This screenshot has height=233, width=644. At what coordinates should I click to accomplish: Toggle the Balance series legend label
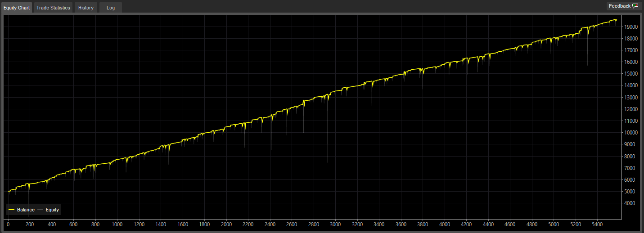[x=26, y=210]
